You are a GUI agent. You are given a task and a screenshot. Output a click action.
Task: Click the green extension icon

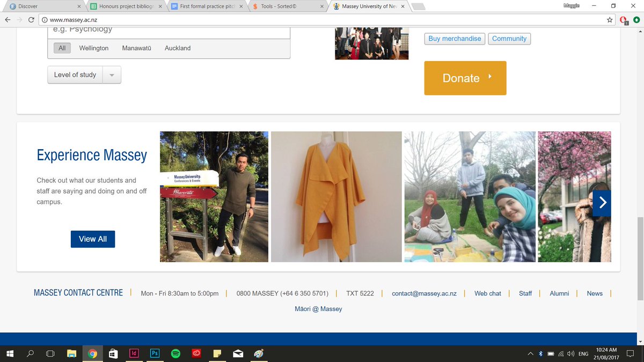pos(636,20)
